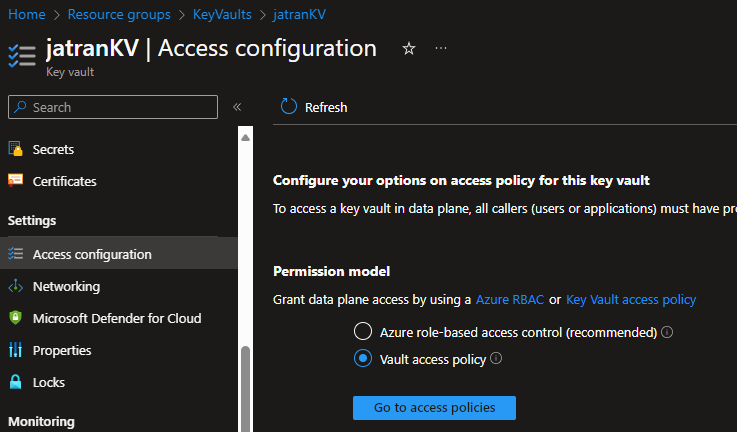The image size is (737, 432).
Task: Go to Resource groups breadcrumb link
Action: [119, 15]
